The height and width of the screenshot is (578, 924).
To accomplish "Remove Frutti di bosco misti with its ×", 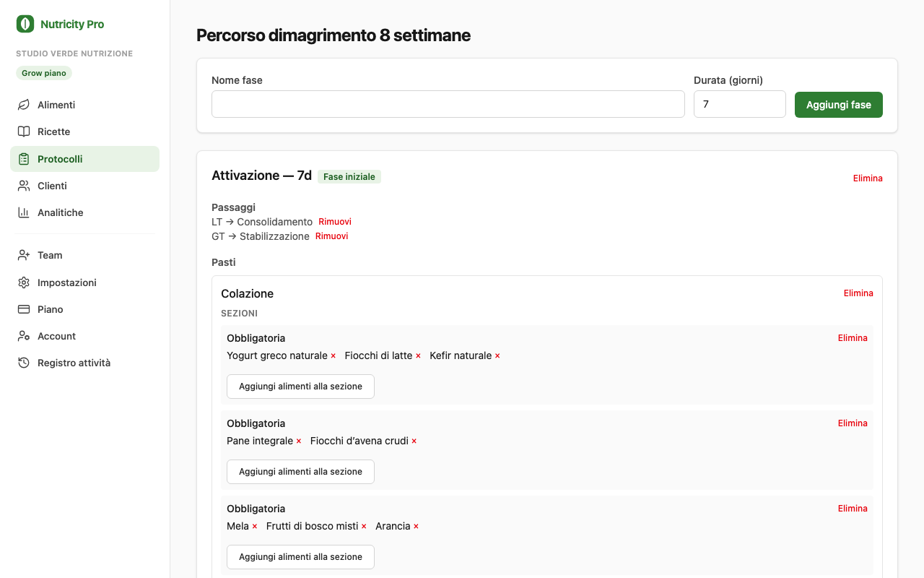I will click(364, 527).
